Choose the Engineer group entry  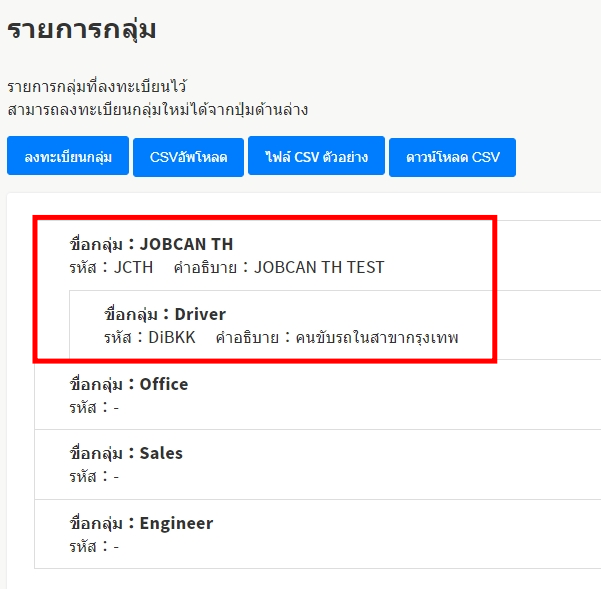coord(176,523)
